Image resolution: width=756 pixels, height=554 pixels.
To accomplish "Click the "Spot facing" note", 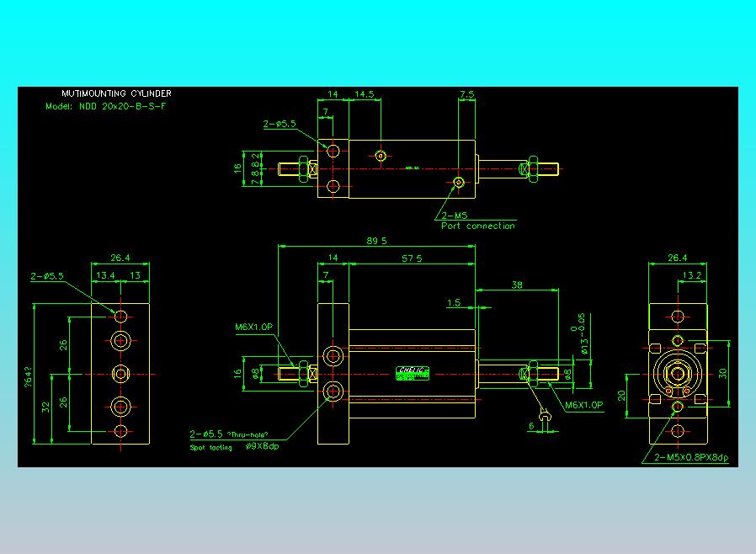I will click(210, 448).
